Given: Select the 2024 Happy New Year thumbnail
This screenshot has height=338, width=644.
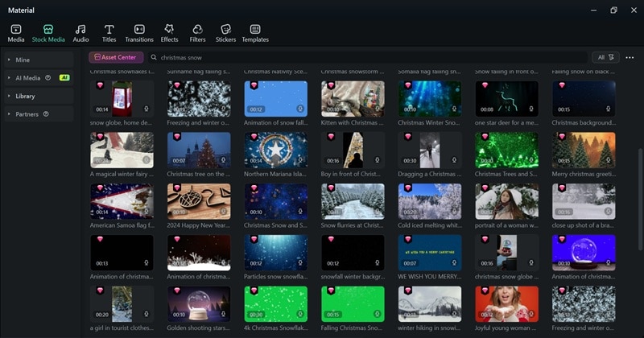Looking at the screenshot, I should coord(199,201).
